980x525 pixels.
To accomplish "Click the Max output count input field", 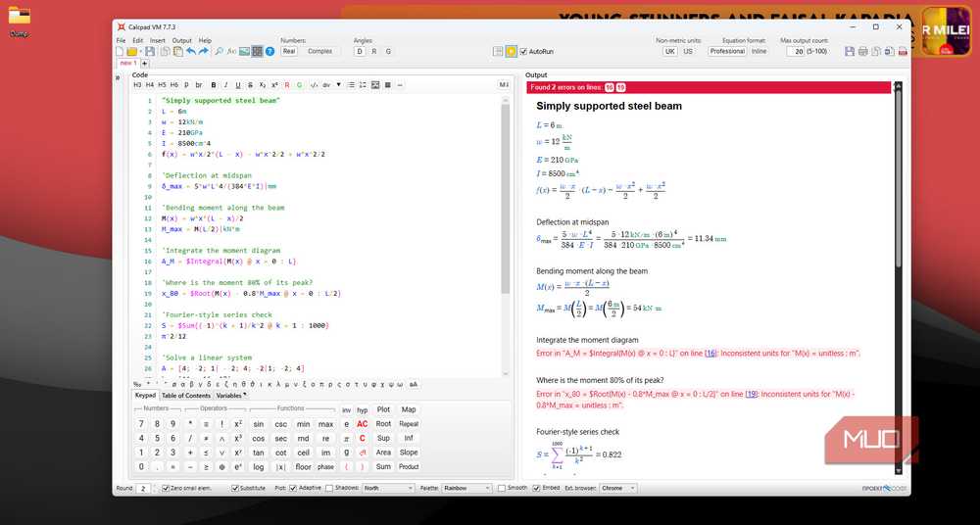I will click(x=795, y=51).
